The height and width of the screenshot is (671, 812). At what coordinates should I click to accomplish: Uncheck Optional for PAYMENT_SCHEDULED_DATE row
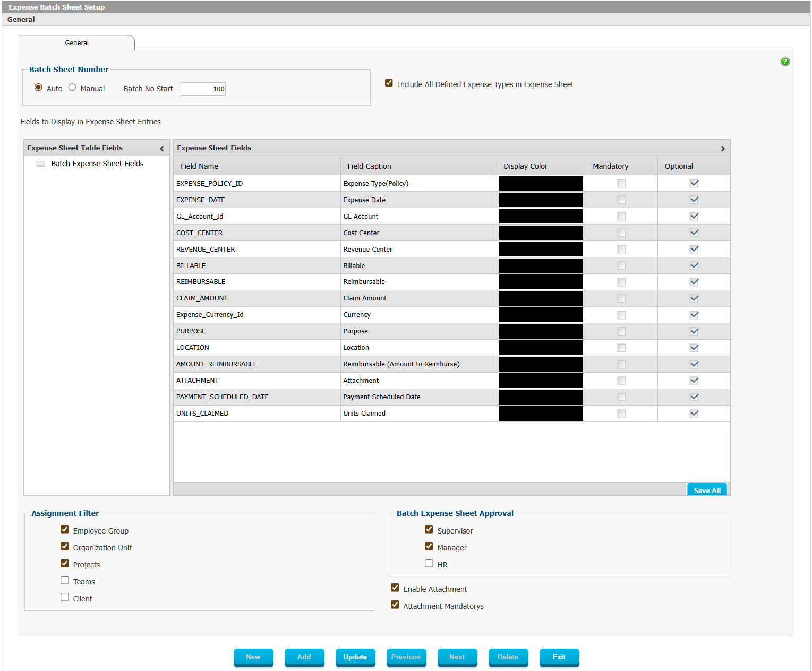(694, 397)
